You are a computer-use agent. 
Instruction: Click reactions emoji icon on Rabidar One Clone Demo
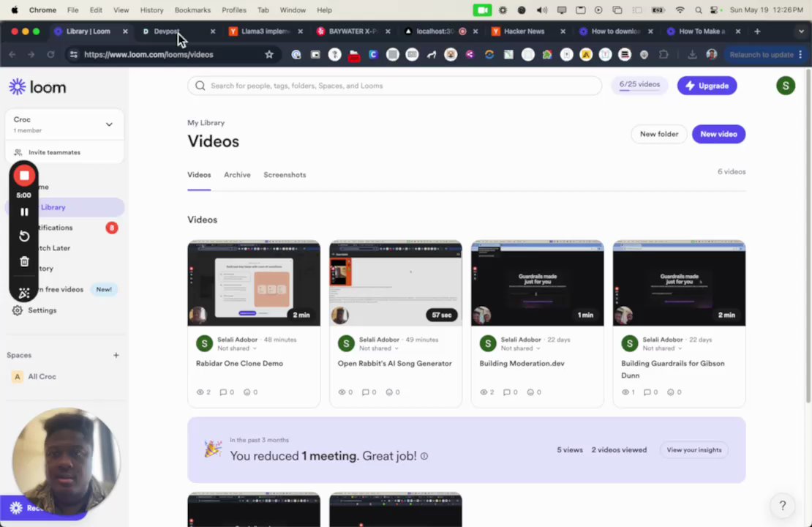247,392
